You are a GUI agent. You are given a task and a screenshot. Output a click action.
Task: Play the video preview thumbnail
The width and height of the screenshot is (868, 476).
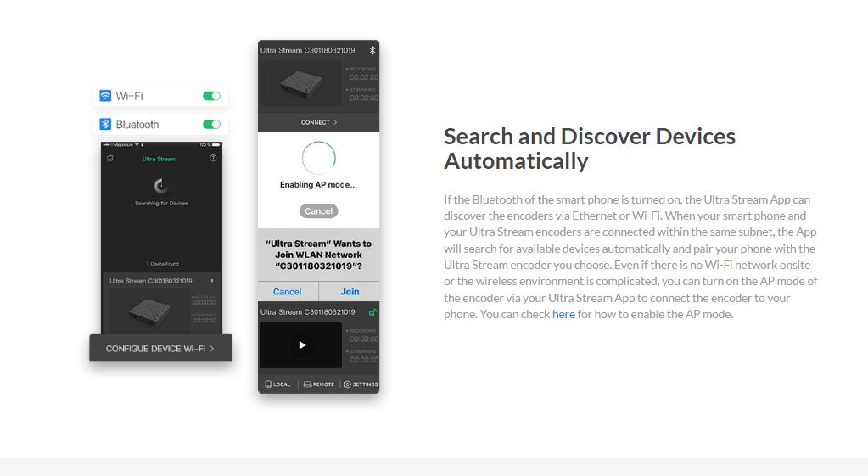(302, 345)
